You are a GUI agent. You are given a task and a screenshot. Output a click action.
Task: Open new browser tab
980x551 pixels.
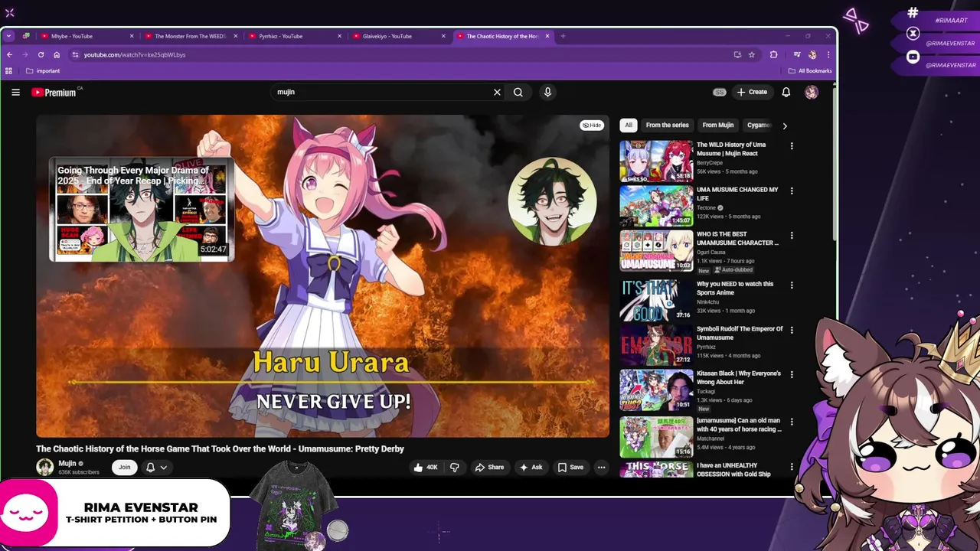563,36
